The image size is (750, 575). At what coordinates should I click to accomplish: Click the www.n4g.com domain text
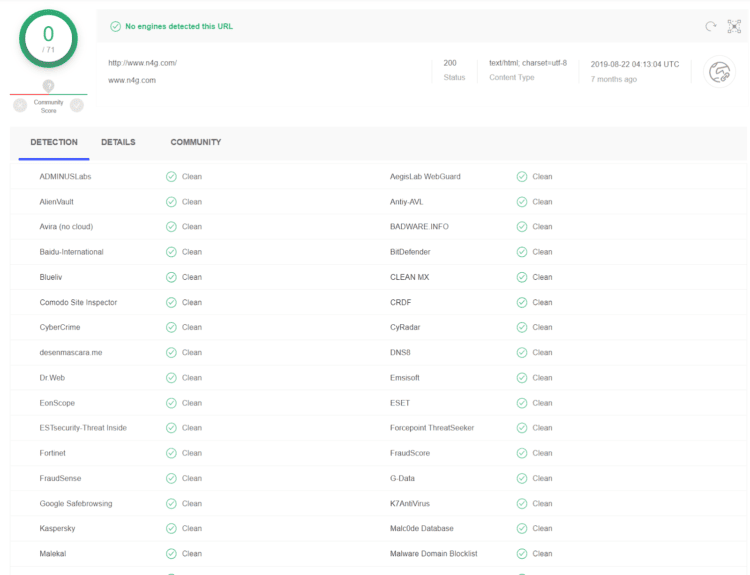click(132, 80)
